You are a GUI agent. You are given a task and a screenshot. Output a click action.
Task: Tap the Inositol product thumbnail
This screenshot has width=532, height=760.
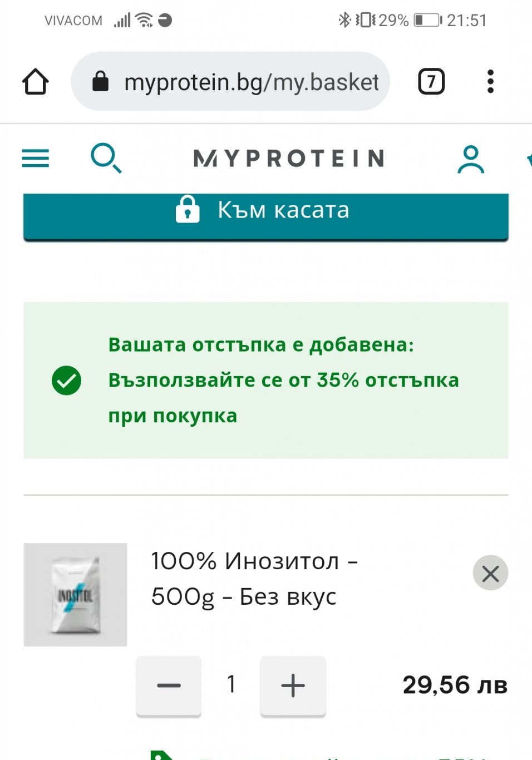coord(75,595)
